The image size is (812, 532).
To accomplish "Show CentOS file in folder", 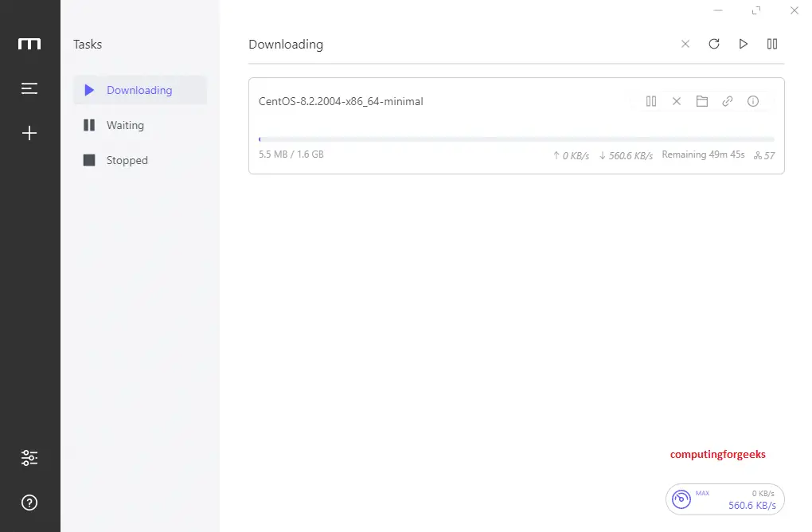I will click(x=701, y=101).
